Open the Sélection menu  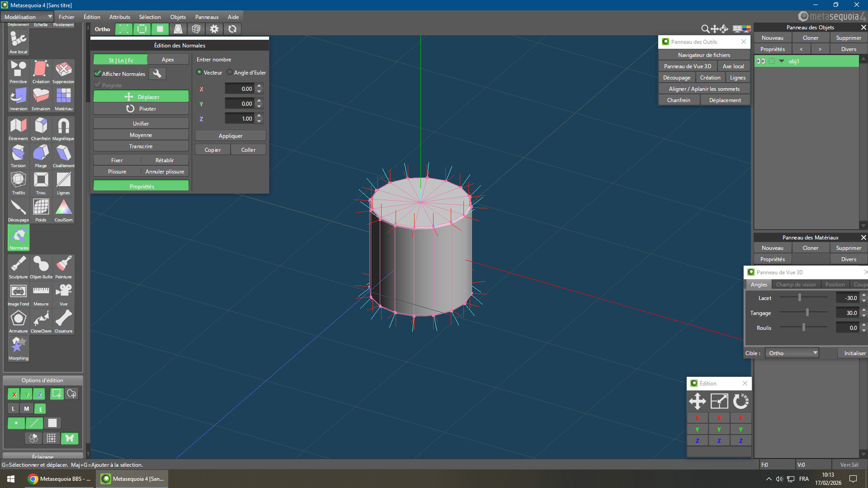(150, 17)
